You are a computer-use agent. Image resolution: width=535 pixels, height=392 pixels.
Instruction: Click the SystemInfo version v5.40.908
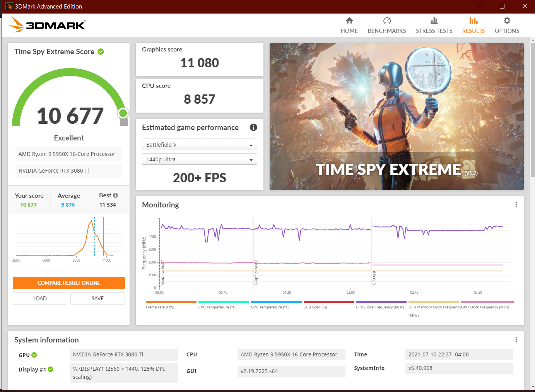tap(459, 368)
